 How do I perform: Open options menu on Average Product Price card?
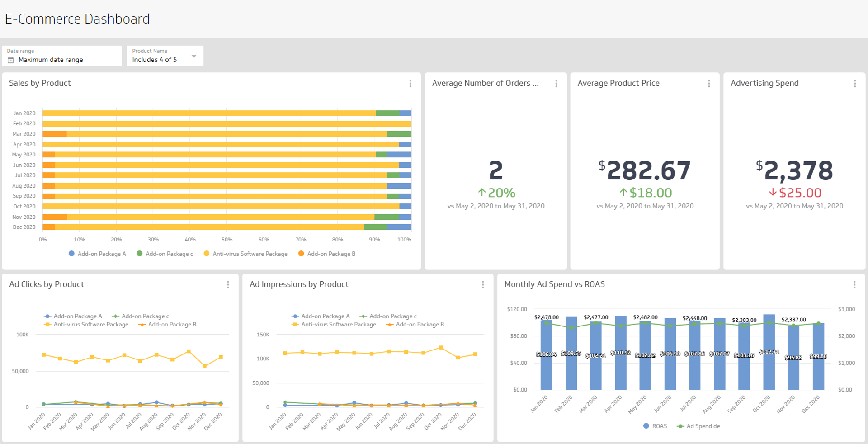709,84
